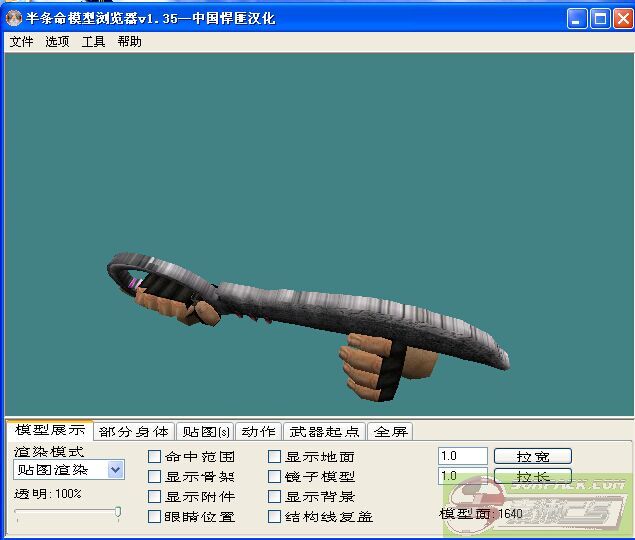Viewport: 635px width, 540px height.
Task: Click the 拉宽 button
Action: pyautogui.click(x=532, y=456)
